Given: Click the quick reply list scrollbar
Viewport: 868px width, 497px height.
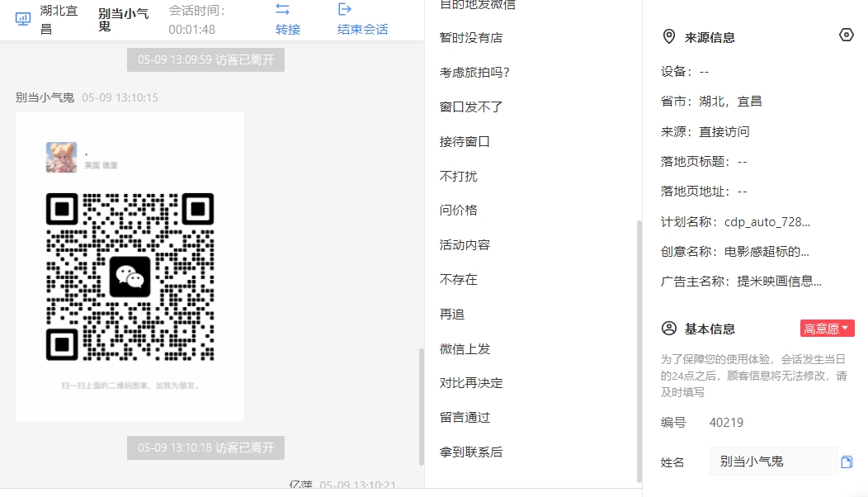Looking at the screenshot, I should 639,352.
